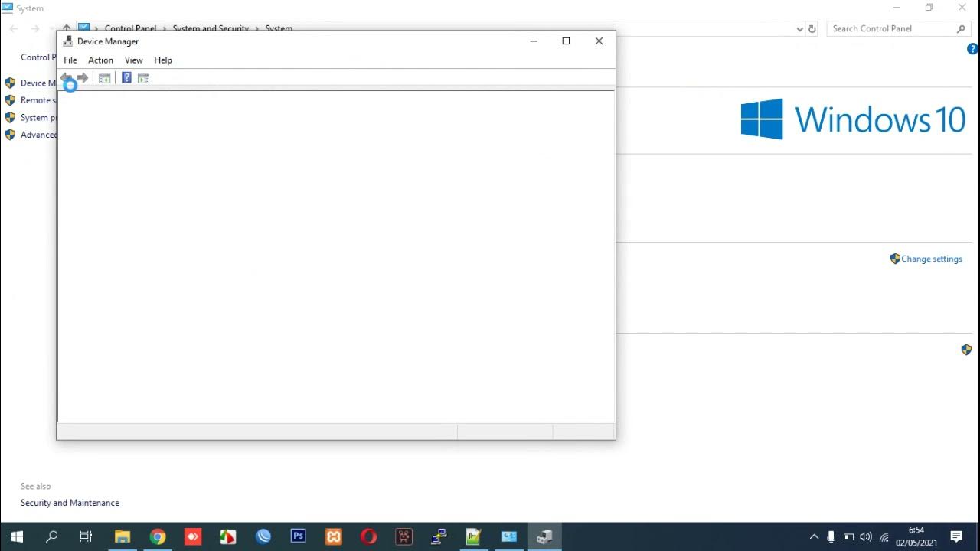Minimize the Device Manager window
The height and width of the screenshot is (551, 980).
[x=534, y=41]
